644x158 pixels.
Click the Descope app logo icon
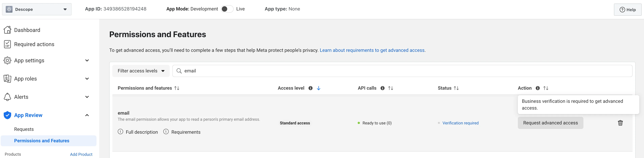click(x=9, y=9)
